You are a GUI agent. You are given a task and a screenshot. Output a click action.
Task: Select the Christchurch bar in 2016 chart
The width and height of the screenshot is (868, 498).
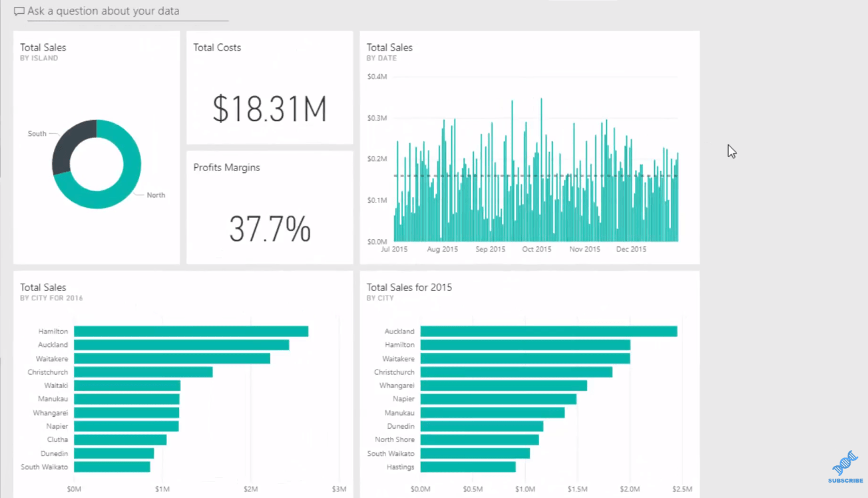[143, 372]
